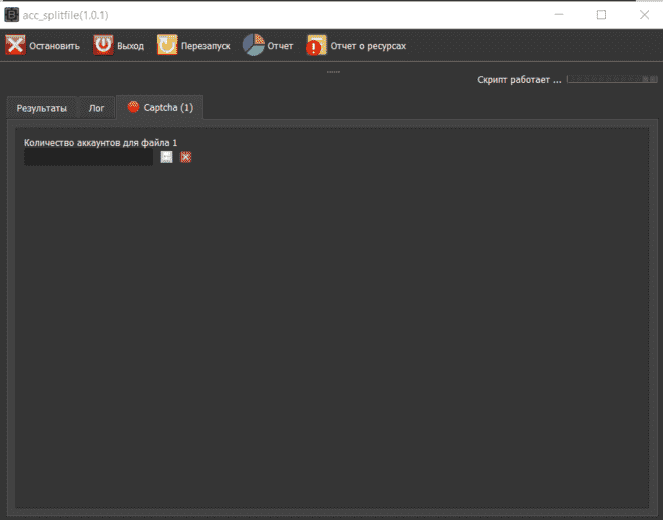Click the account count input field

point(88,157)
